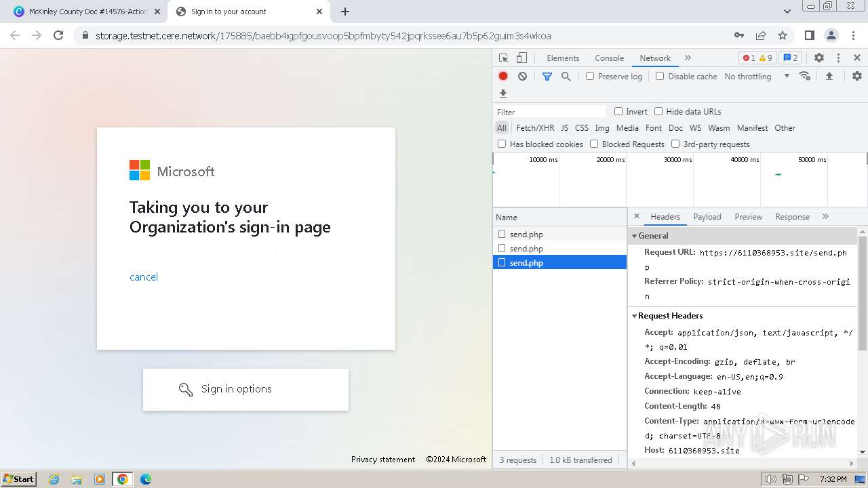
Task: Open network search magnifier
Action: coord(566,77)
